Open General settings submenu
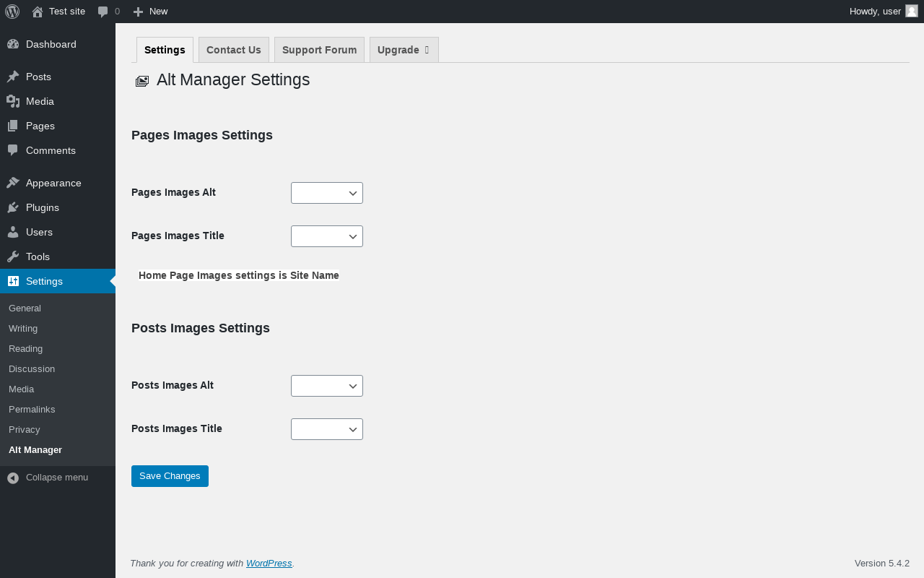Viewport: 924px width, 578px height. [x=58, y=309]
